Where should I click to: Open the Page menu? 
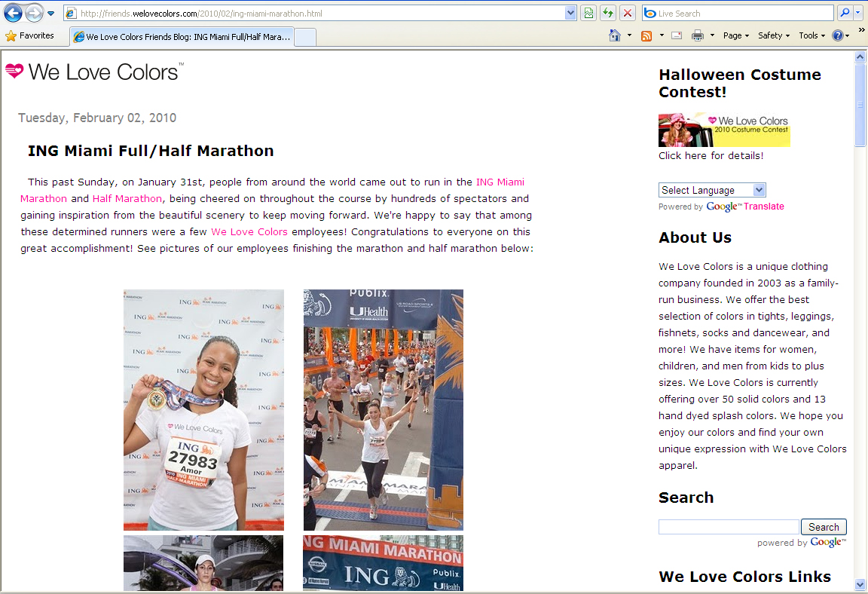point(735,35)
